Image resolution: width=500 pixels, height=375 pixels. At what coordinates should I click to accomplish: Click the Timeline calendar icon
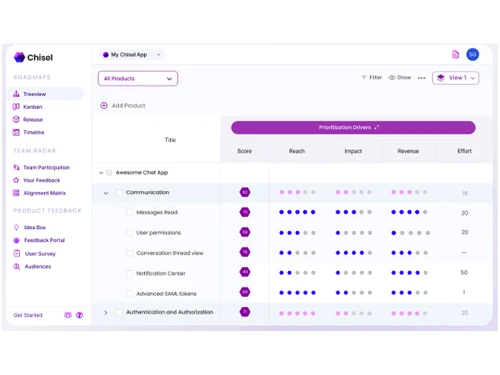[16, 132]
